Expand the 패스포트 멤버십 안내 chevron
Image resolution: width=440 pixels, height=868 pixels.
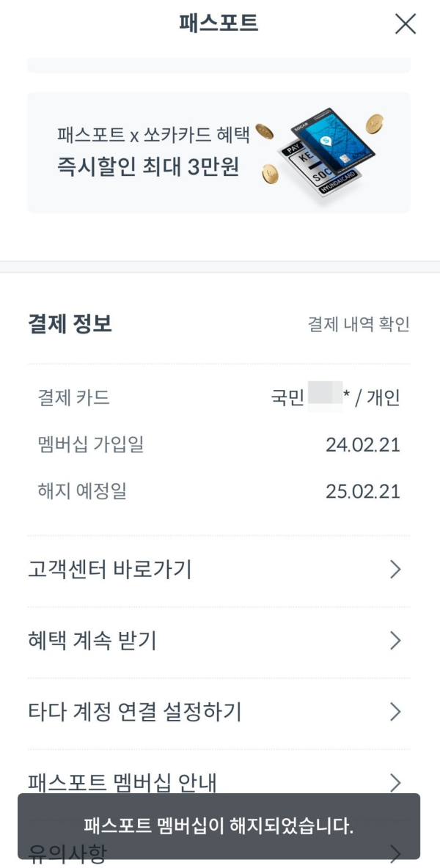point(396,781)
